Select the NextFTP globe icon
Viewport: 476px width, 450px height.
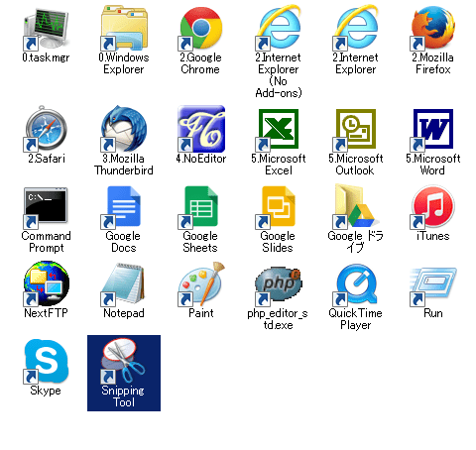click(46, 283)
